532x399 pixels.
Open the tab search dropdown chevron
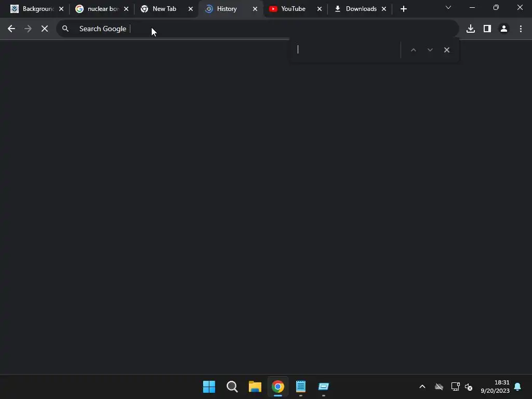pos(448,7)
